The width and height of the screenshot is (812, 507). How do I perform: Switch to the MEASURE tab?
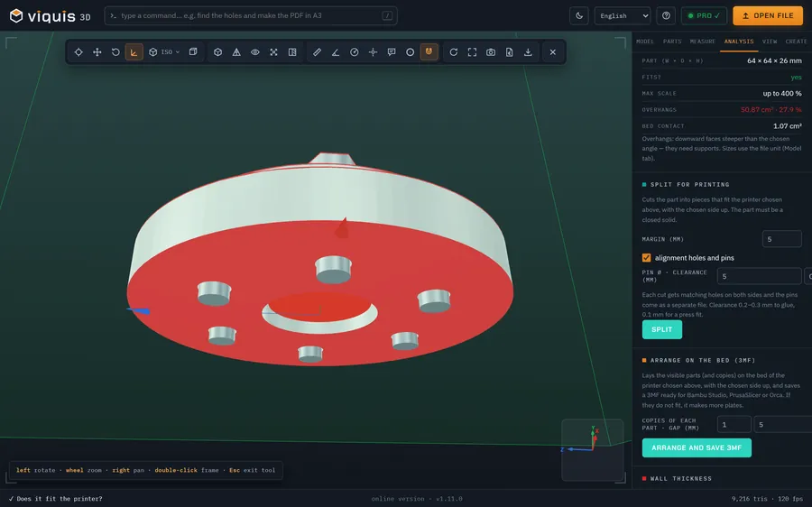coord(702,41)
